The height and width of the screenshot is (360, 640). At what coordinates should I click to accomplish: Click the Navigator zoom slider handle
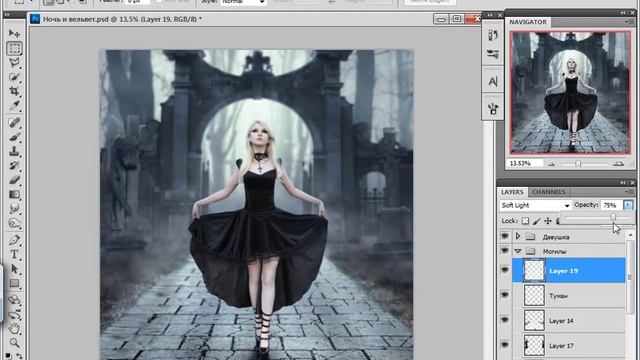(578, 164)
